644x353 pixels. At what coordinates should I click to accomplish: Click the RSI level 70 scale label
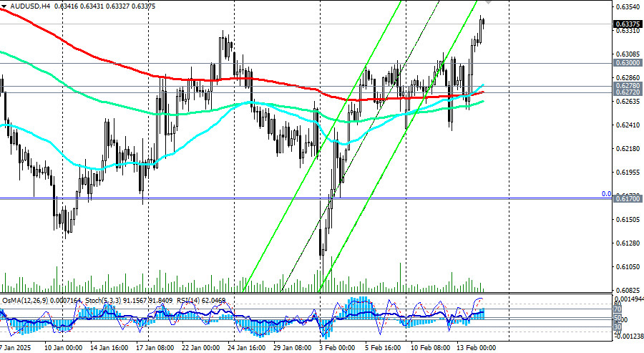pyautogui.click(x=618, y=309)
